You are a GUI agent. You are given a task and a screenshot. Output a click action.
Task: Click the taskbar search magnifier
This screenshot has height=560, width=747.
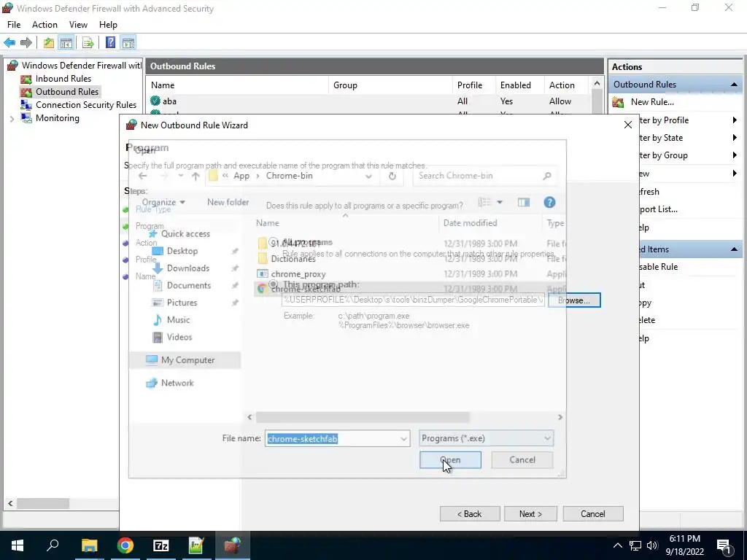click(x=53, y=545)
